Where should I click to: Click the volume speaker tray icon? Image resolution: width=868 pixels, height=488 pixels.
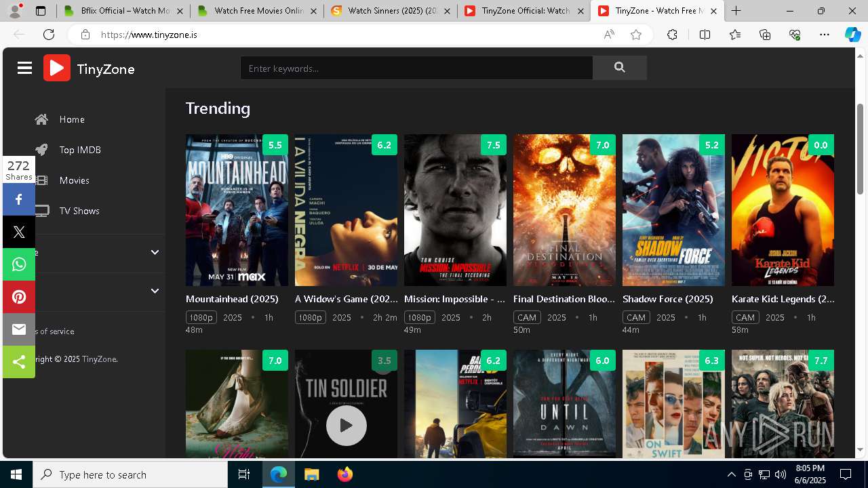coord(780,474)
